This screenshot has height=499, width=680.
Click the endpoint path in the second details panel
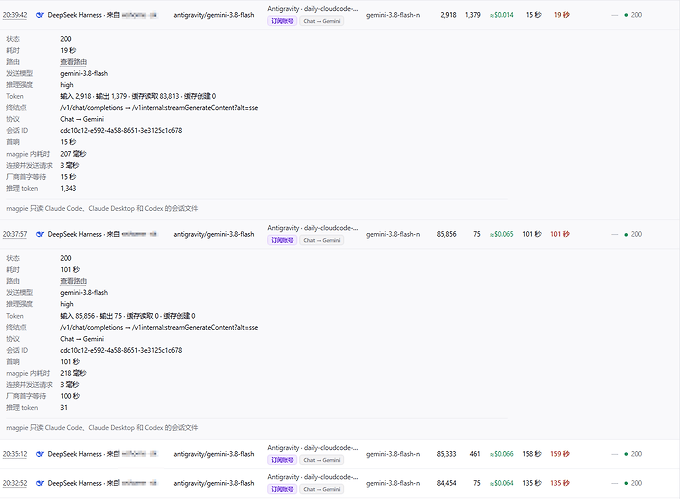[x=159, y=328]
